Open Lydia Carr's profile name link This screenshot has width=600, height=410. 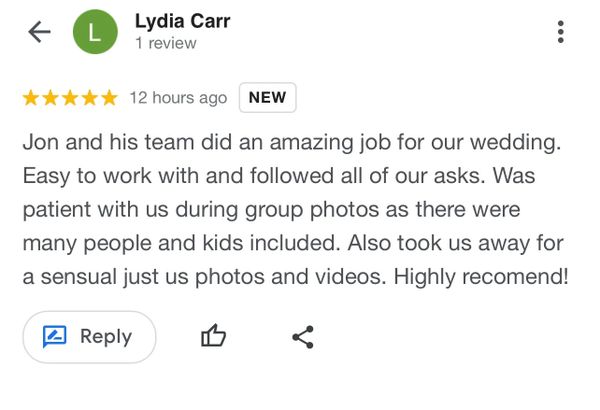click(x=182, y=21)
